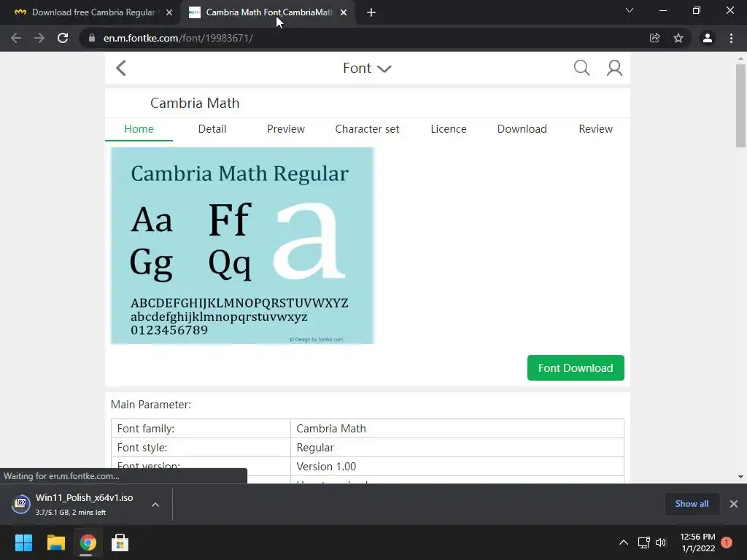Screen dimensions: 747x560
Task: Select the Cambria Math font family value cell
Action: (457, 429)
